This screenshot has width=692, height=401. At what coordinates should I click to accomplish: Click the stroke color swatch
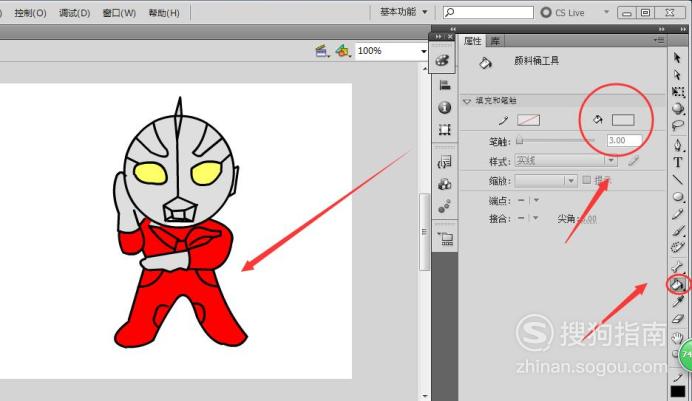tap(528, 120)
